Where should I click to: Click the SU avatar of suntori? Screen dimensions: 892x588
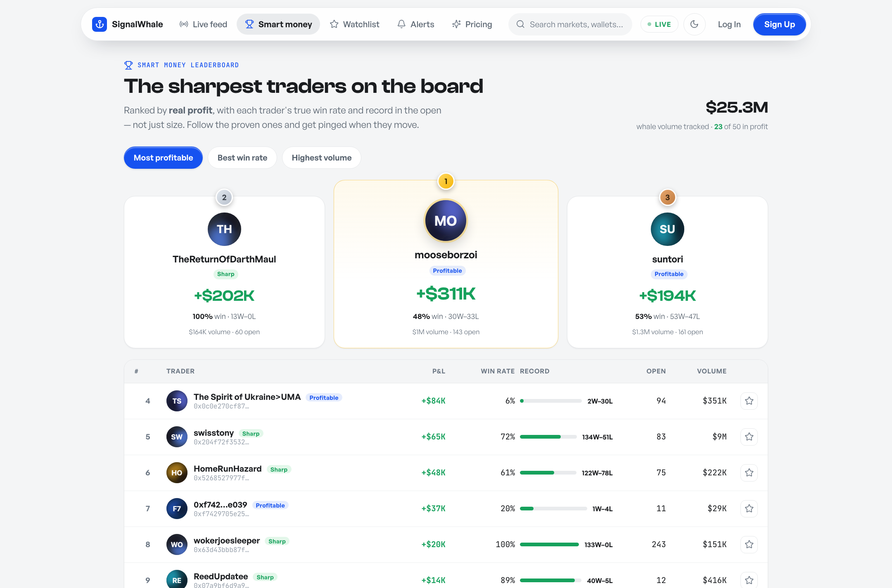click(667, 229)
